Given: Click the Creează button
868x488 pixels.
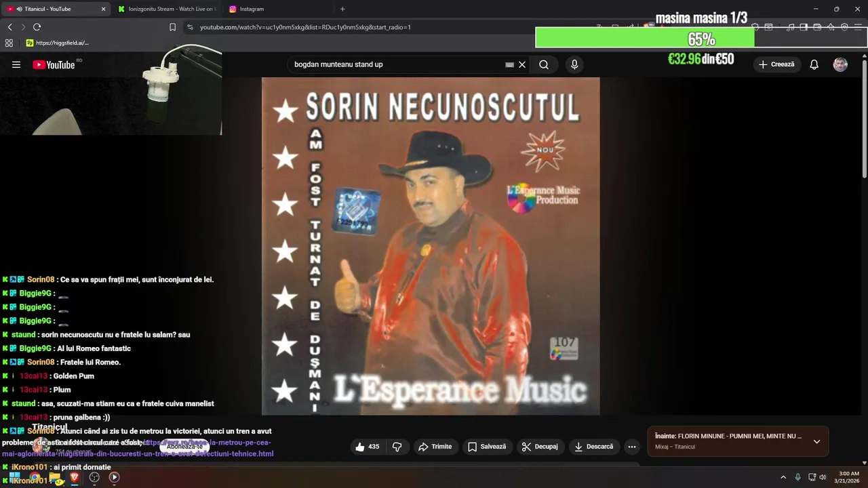Looking at the screenshot, I should click(x=776, y=64).
